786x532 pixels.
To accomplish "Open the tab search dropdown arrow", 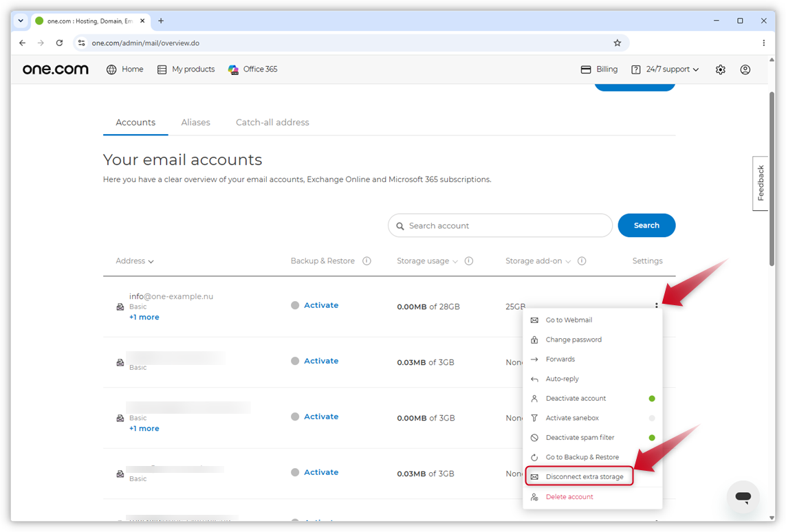I will 21,21.
